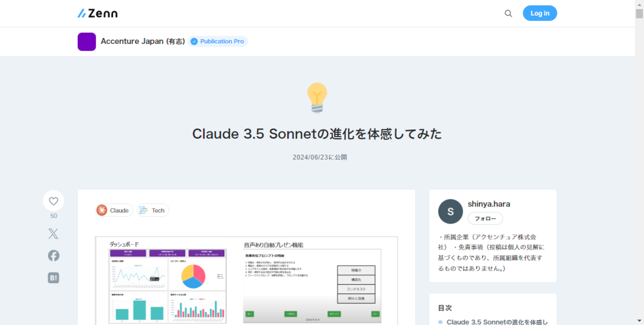Follow shinya.hara with フォロー button
The height and width of the screenshot is (325, 644).
(485, 218)
